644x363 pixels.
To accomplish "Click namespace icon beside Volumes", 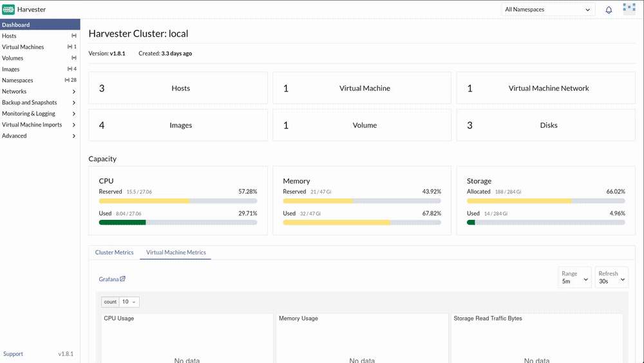I will coord(74,58).
